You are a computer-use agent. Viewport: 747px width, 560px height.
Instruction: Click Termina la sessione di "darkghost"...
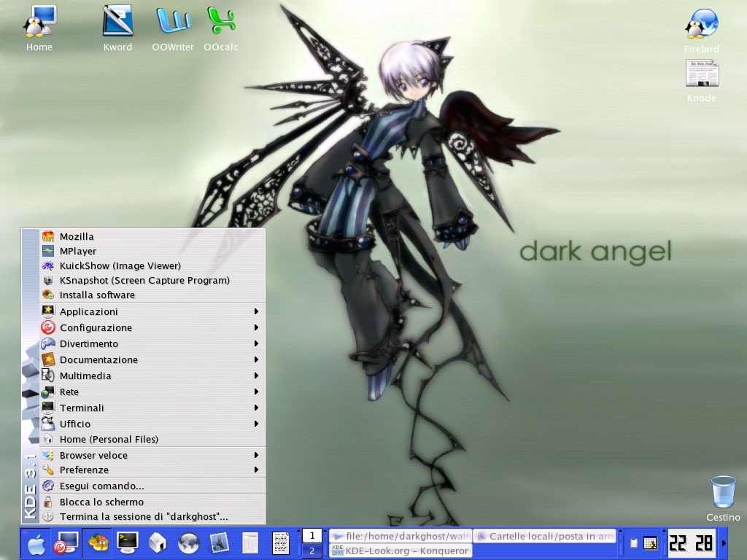click(x=152, y=517)
